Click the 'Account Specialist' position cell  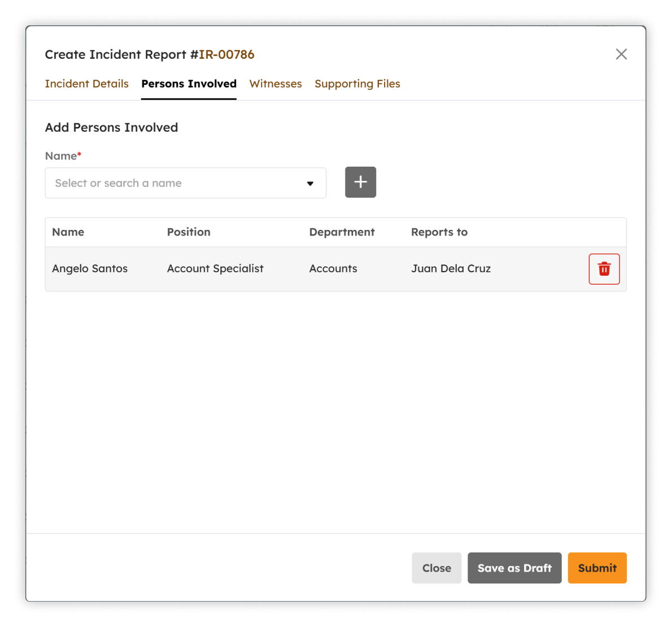tap(215, 269)
